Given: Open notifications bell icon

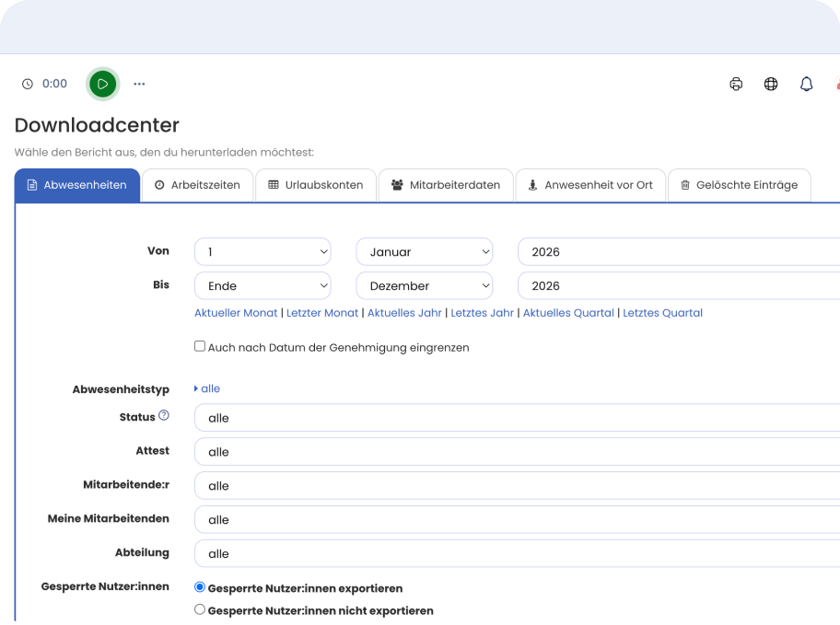Looking at the screenshot, I should [806, 84].
